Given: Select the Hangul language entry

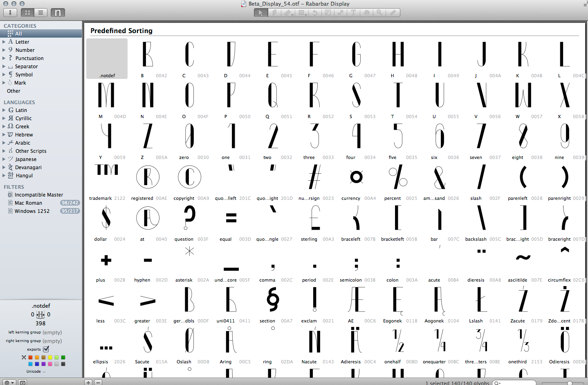Looking at the screenshot, I should tap(41, 175).
